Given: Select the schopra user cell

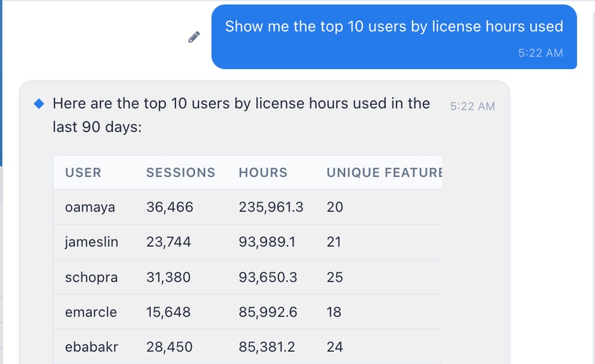Looking at the screenshot, I should [91, 277].
